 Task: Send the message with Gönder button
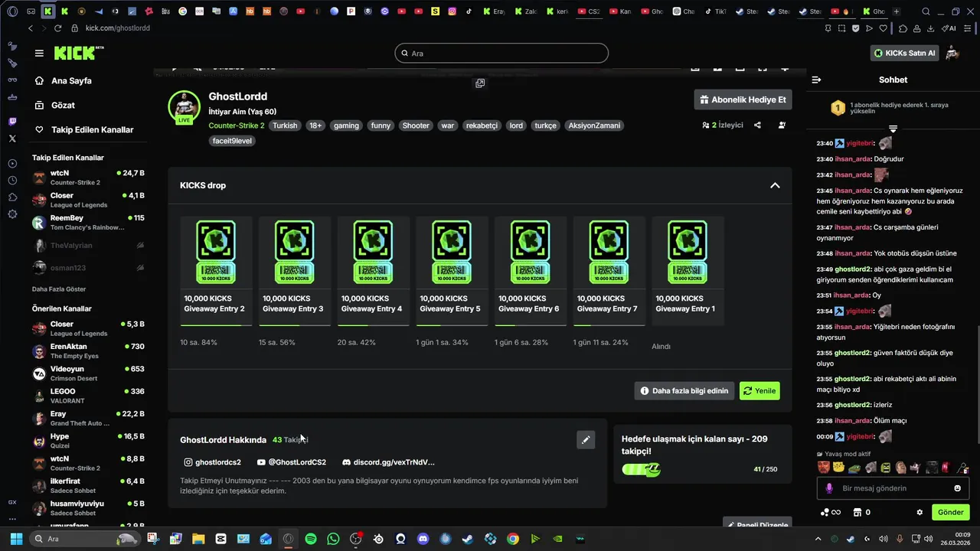click(950, 512)
